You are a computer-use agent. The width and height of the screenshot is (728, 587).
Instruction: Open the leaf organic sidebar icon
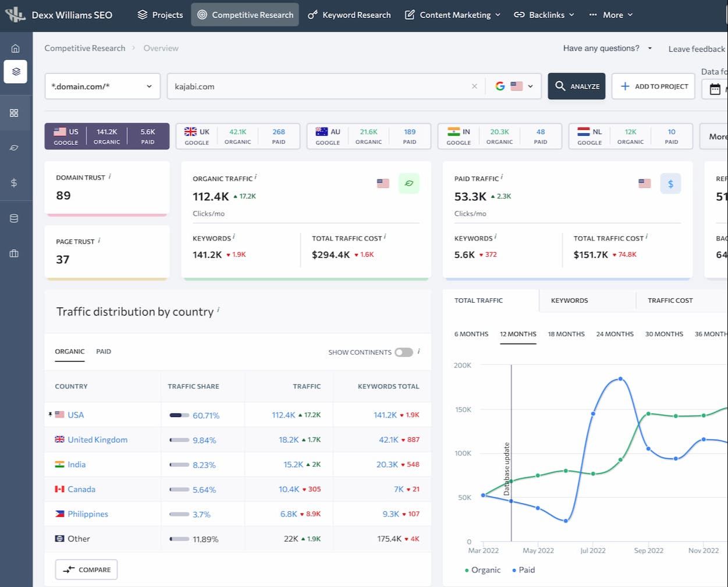coord(15,148)
